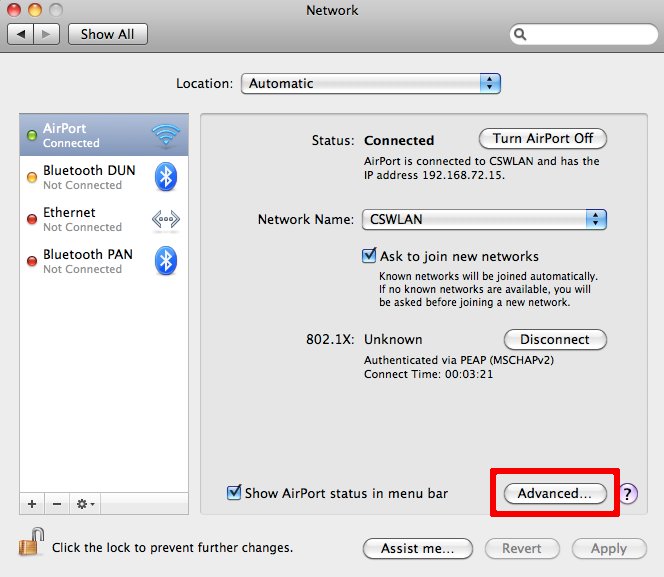Click the Ethernet arrows icon
Viewport: 664px width, 577px height.
pos(166,219)
